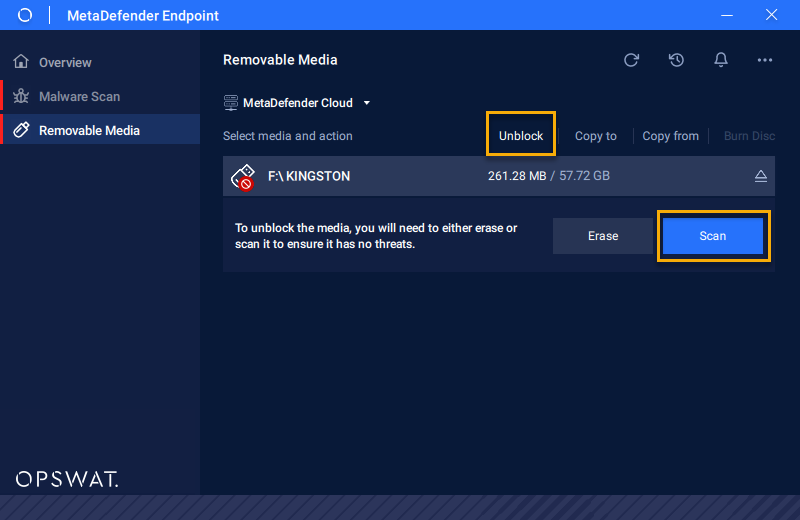Click the MetaDefender Cloud server icon
Screen dimensions: 800x520
pos(231,103)
